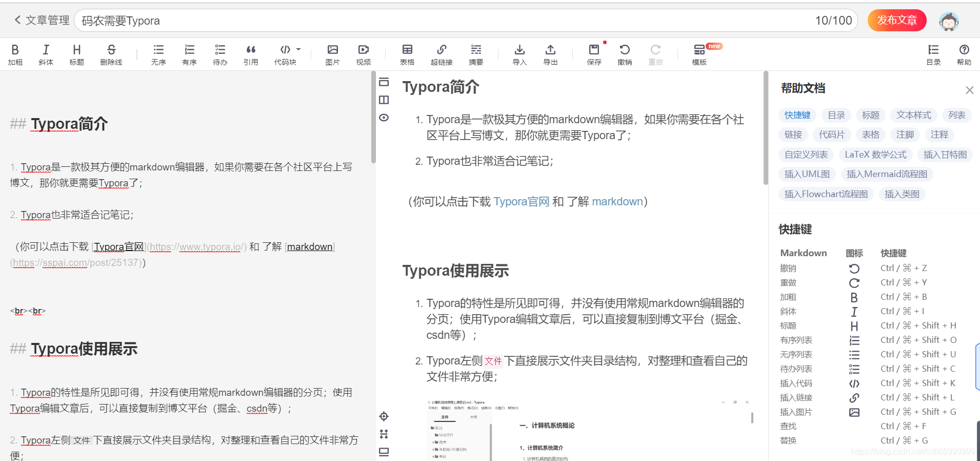Select the 插入Mermaid流程图 help tag

point(887,174)
